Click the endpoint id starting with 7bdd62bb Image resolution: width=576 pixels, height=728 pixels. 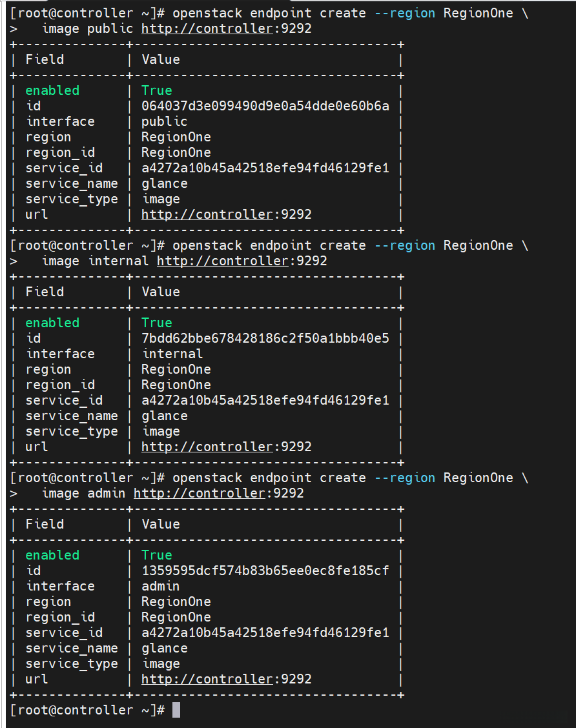tap(265, 338)
